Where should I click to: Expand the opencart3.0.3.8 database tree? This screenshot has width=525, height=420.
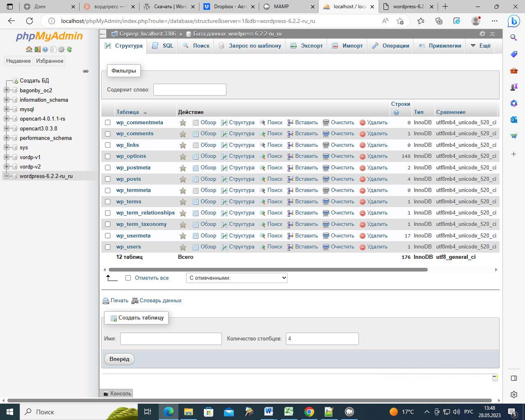point(7,128)
